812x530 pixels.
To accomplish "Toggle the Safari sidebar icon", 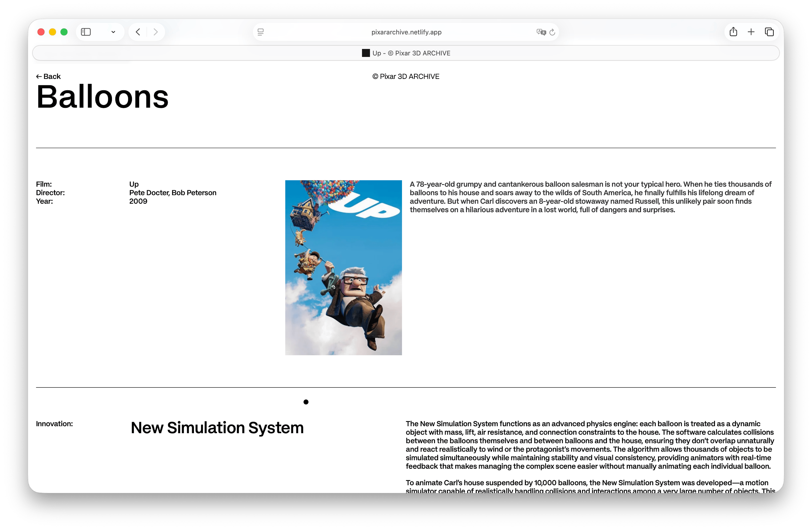I will click(x=86, y=32).
